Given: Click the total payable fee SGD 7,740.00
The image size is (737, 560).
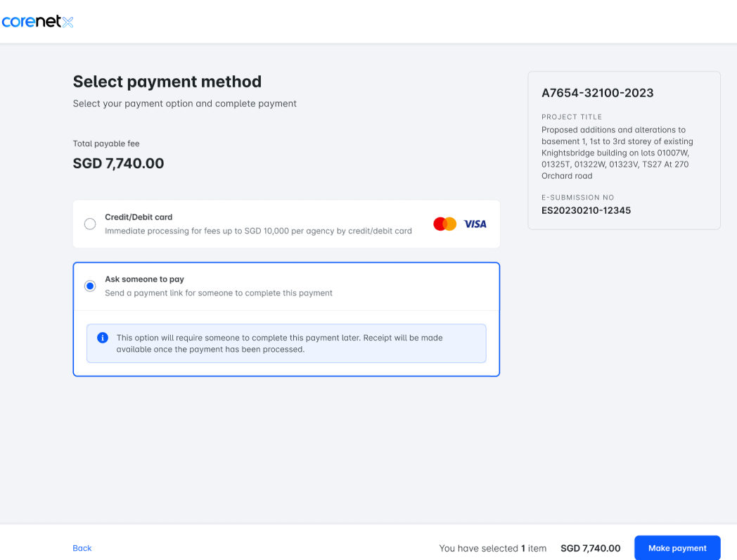Looking at the screenshot, I should [117, 163].
